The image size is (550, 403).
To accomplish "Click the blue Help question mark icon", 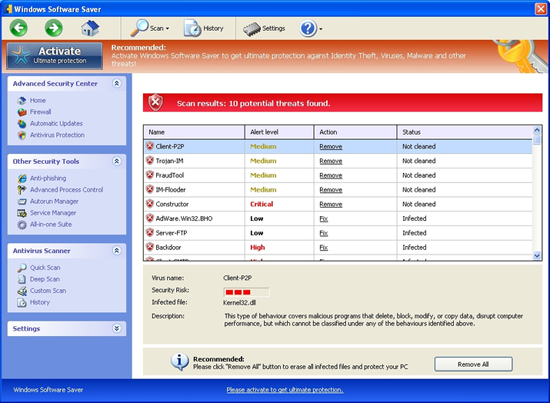I will coord(308,28).
